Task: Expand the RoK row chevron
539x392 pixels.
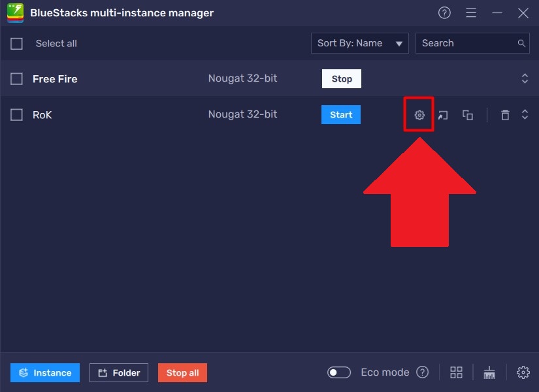Action: (x=525, y=114)
